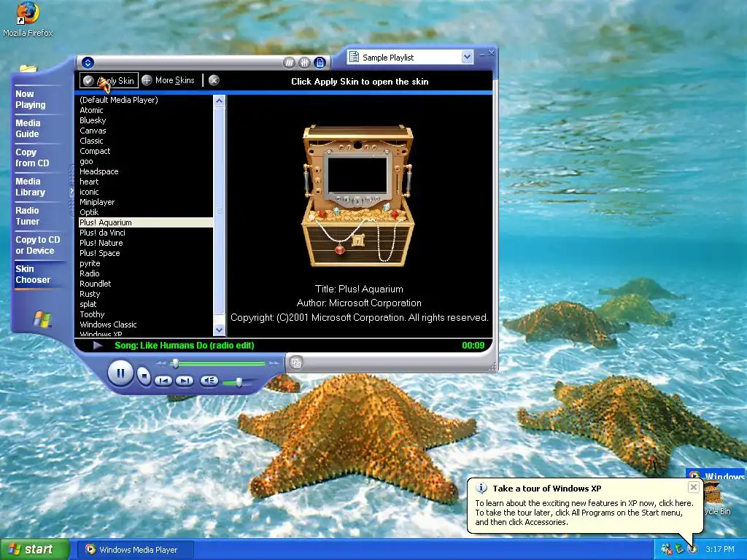Click the show/hide menu bar arrows button
Image resolution: width=747 pixels, height=560 pixels.
click(88, 63)
